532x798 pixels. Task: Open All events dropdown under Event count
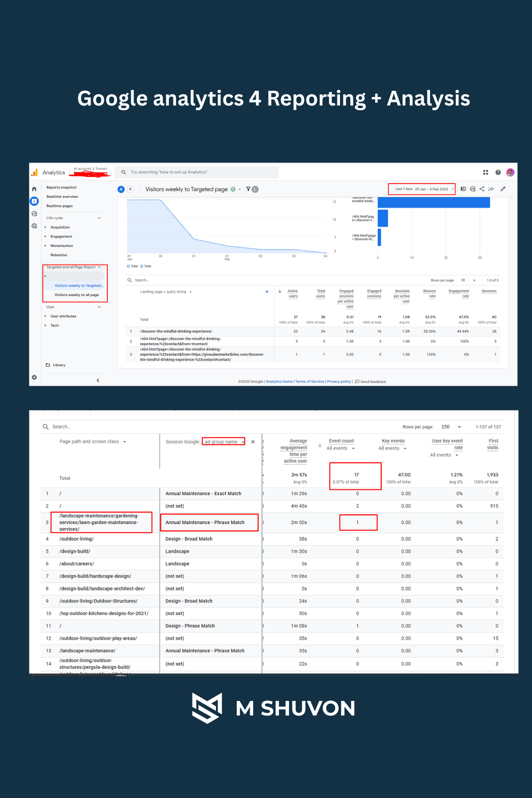341,448
